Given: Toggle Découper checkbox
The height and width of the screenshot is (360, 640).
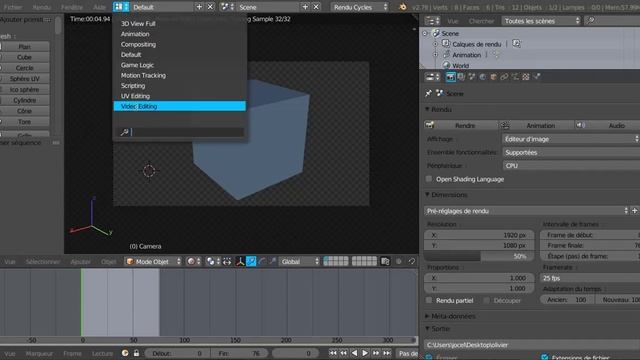Looking at the screenshot, I should point(487,300).
